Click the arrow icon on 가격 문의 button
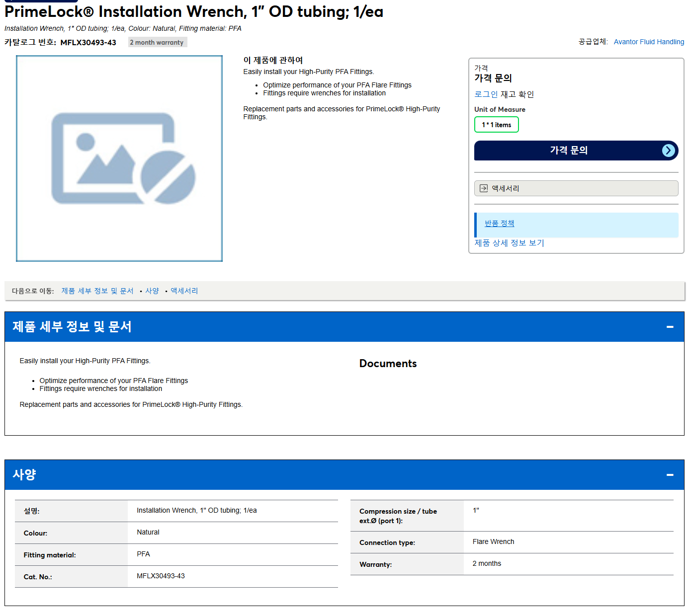 669,151
